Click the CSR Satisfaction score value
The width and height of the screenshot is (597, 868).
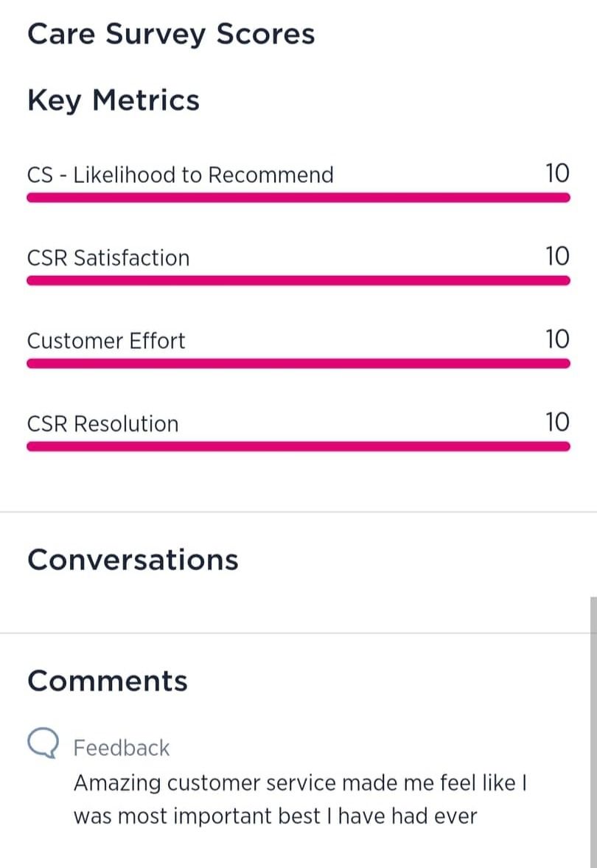click(x=557, y=257)
